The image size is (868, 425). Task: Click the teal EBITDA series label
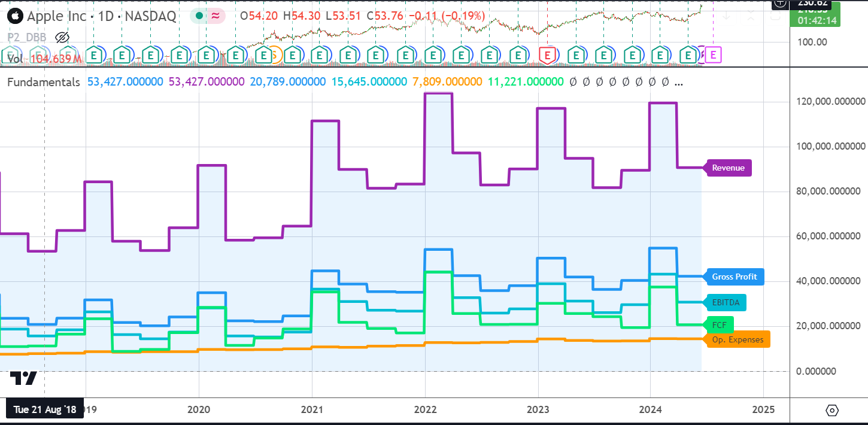coord(726,303)
